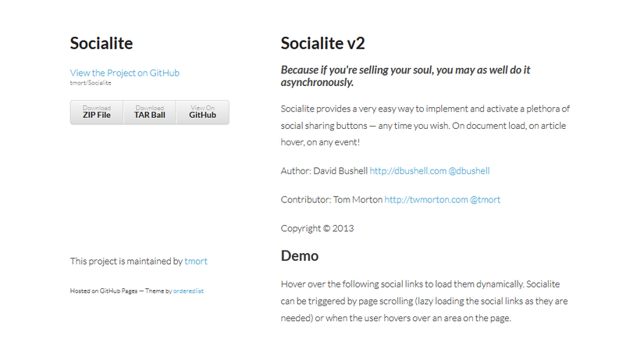Click the tmort maintainer link

[x=196, y=262]
